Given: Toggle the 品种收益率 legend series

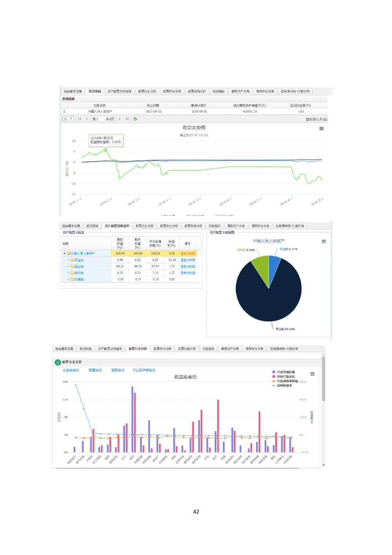Looking at the screenshot, I should click(x=284, y=386).
